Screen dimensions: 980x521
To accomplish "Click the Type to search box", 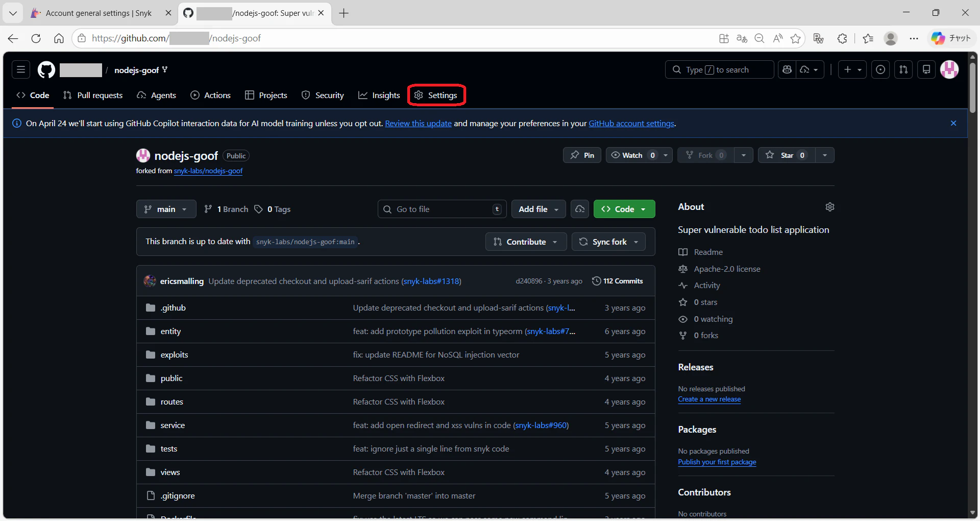I will [719, 69].
